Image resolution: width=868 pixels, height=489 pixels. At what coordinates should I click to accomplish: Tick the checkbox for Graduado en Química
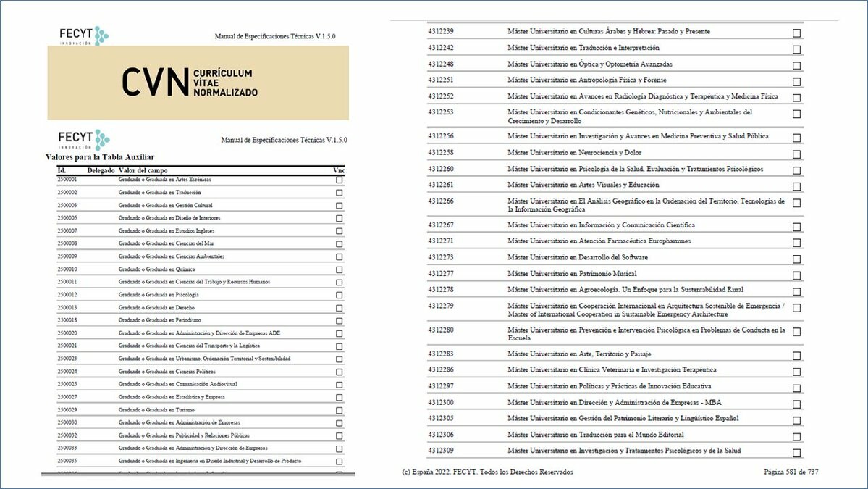pyautogui.click(x=340, y=269)
